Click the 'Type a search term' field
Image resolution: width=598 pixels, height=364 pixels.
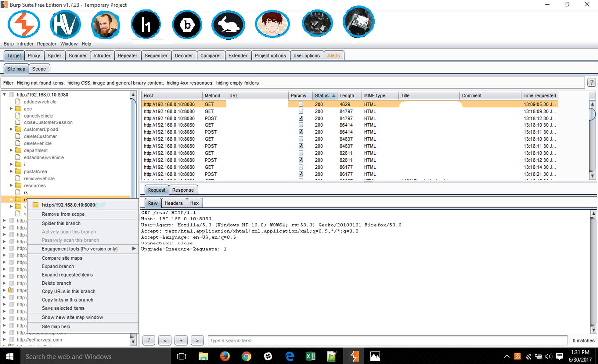click(x=387, y=341)
